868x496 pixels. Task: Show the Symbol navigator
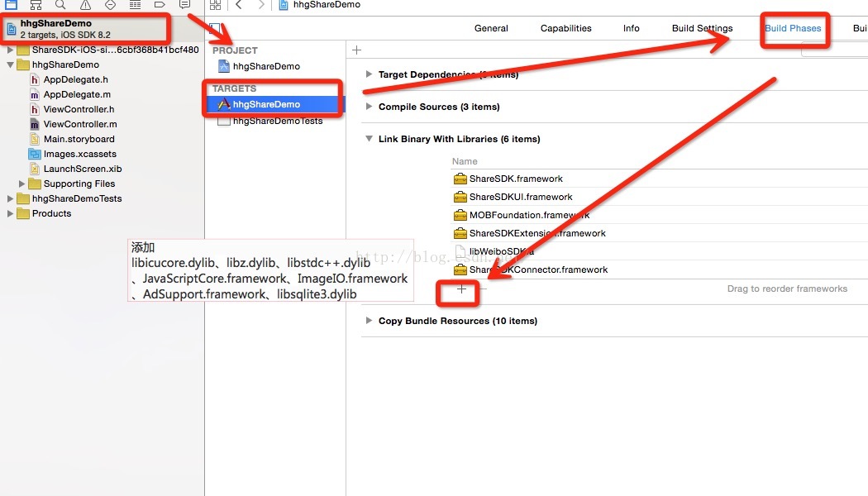pos(36,4)
